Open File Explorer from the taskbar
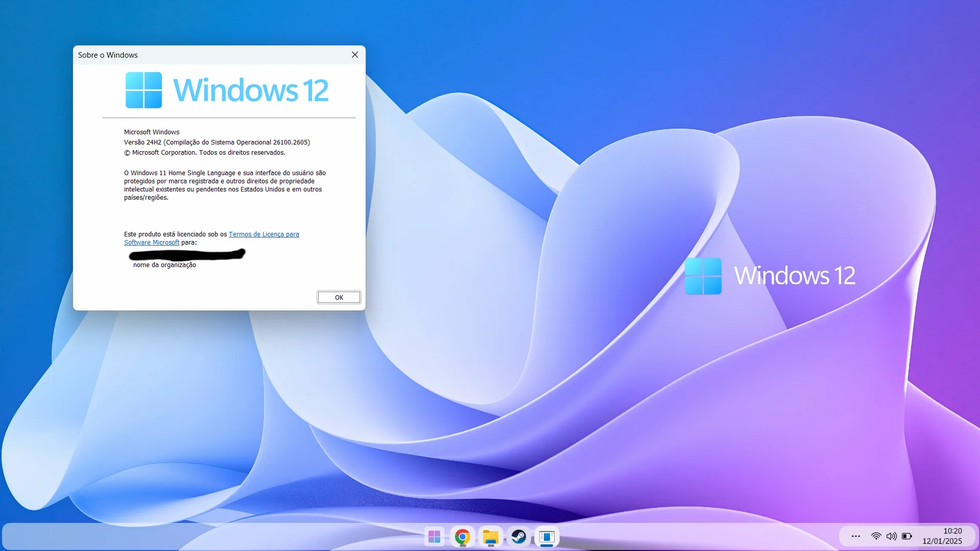 pos(491,537)
